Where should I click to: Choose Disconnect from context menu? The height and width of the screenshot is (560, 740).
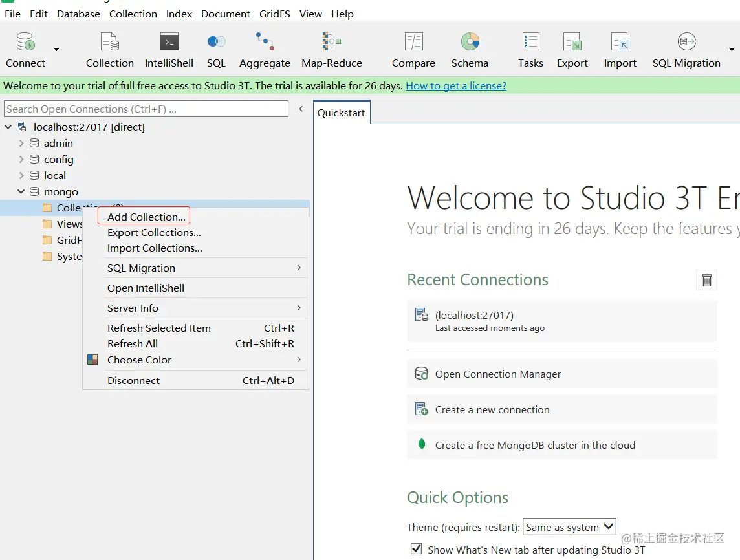click(x=196, y=381)
